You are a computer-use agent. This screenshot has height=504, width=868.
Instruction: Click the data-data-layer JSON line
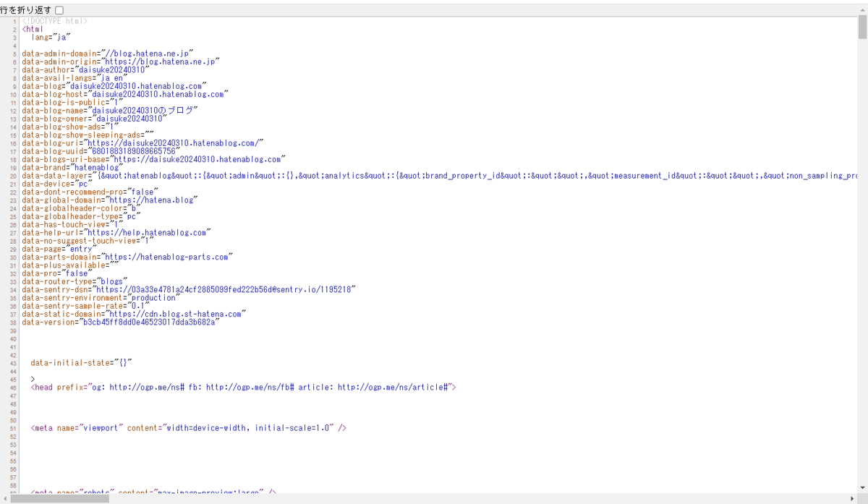[439, 174]
